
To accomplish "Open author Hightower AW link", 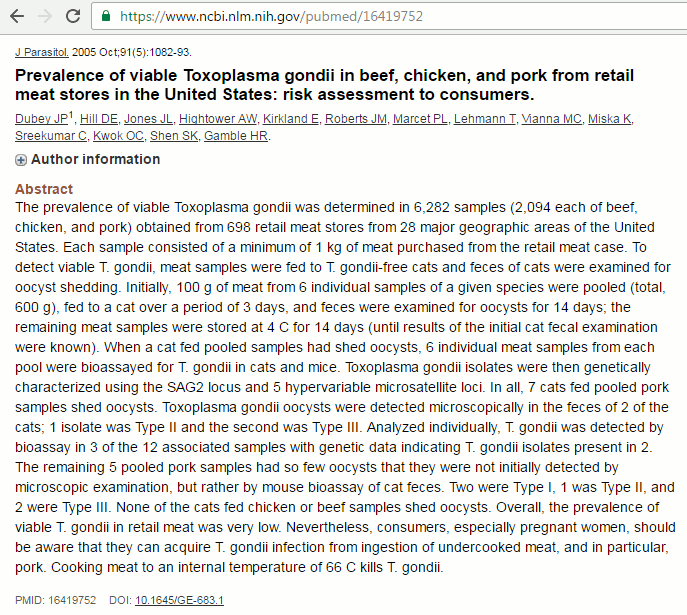I will pos(218,119).
